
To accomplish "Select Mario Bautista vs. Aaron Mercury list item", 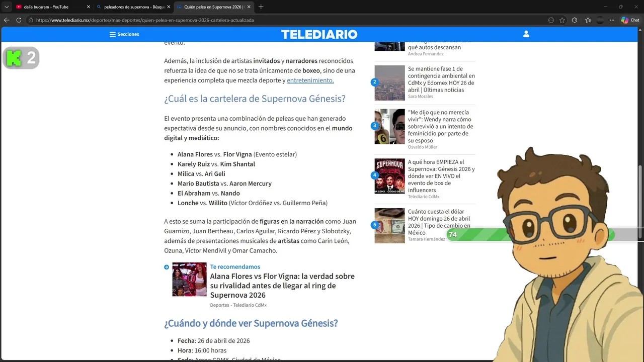I will [x=224, y=184].
